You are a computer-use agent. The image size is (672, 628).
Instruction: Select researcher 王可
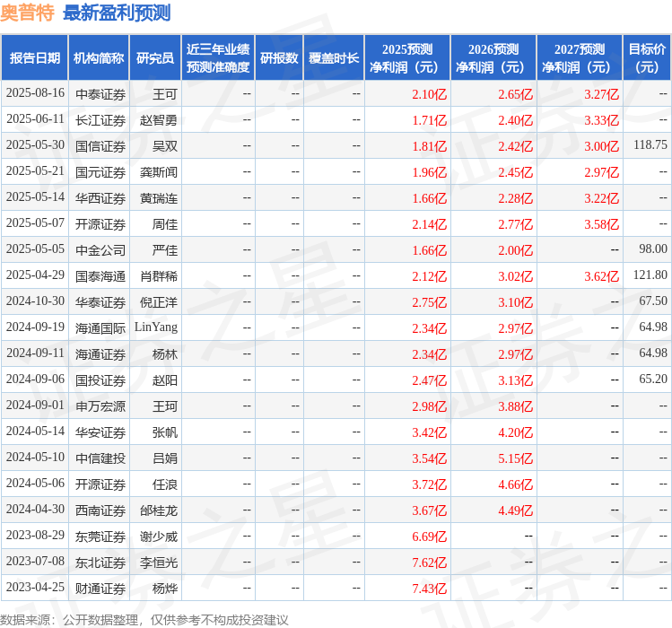(x=164, y=94)
